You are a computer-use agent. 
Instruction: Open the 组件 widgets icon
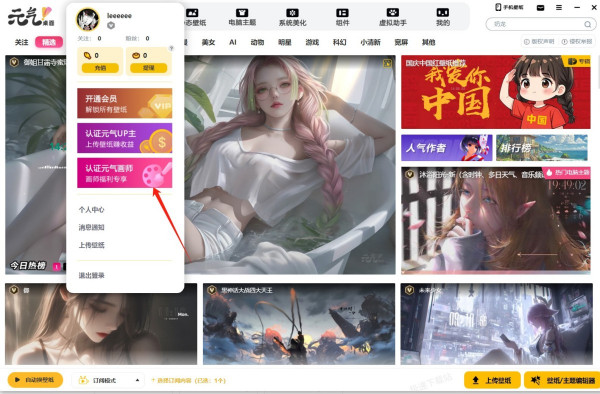(342, 13)
